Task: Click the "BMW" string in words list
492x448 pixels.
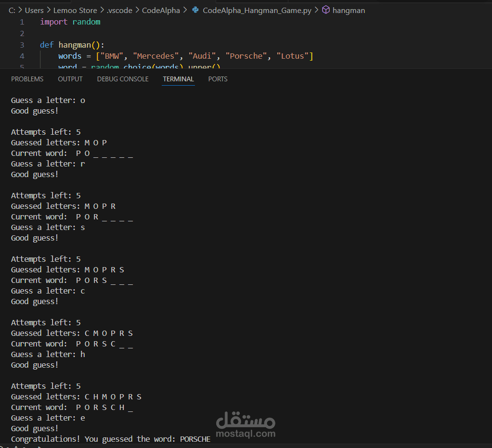Action: pos(112,56)
